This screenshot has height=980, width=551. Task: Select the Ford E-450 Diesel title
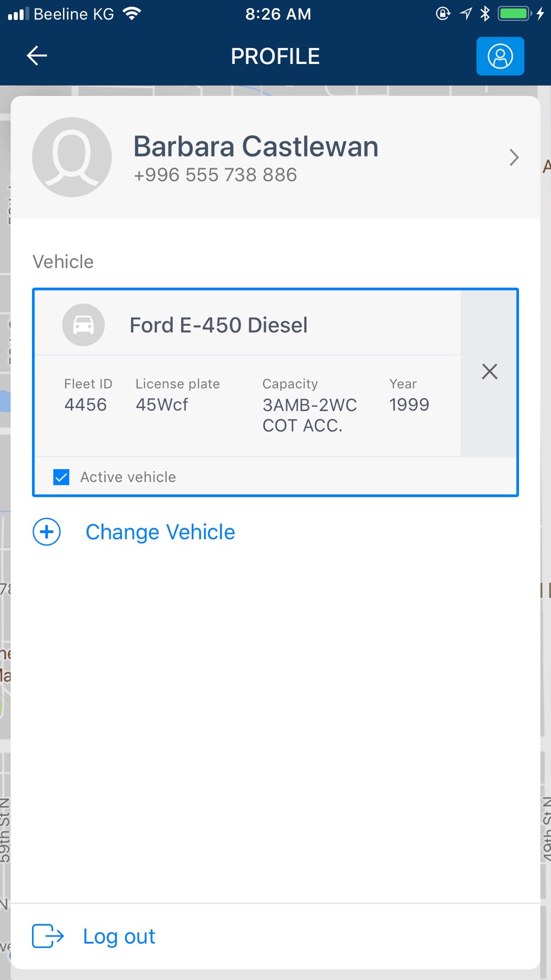coord(218,325)
